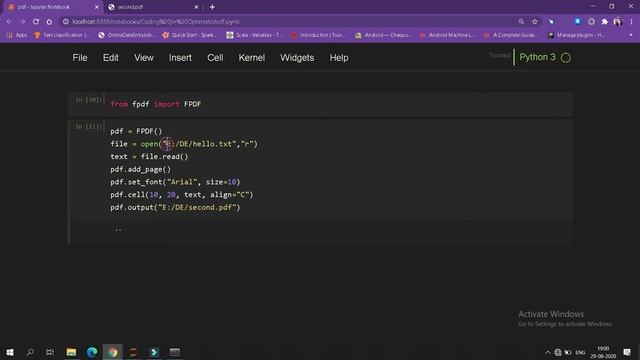Open the Windows notification center

point(627,352)
